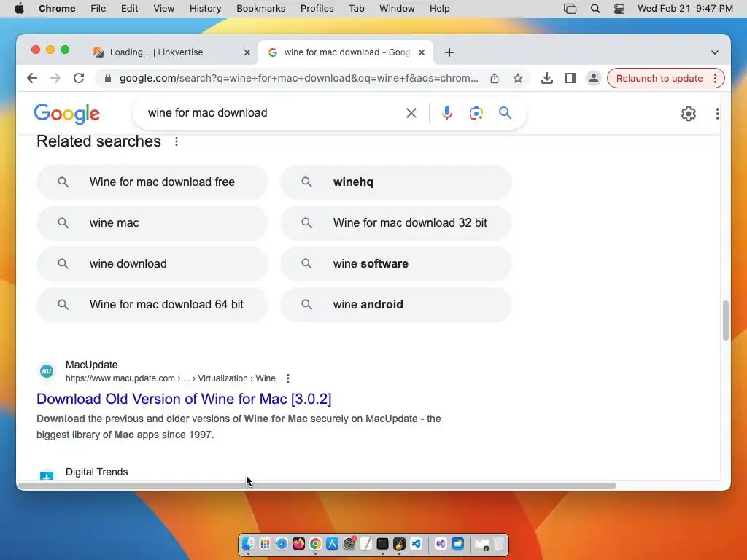Share this page via the share icon
Image resolution: width=747 pixels, height=560 pixels.
point(495,78)
